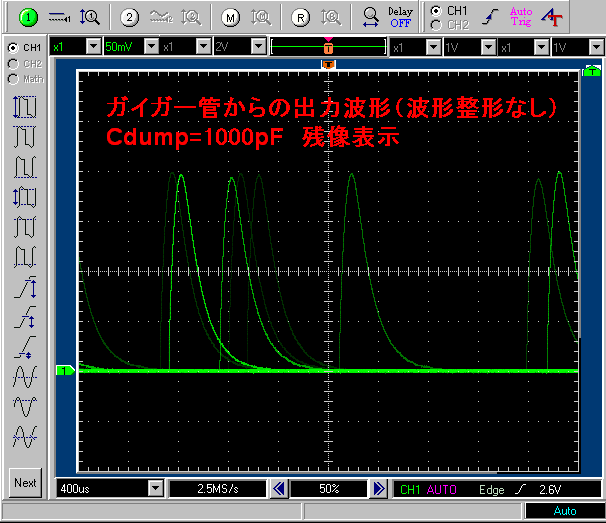Image resolution: width=606 pixels, height=523 pixels.
Task: Open the channel 1 vertical zoom tool
Action: tap(90, 17)
